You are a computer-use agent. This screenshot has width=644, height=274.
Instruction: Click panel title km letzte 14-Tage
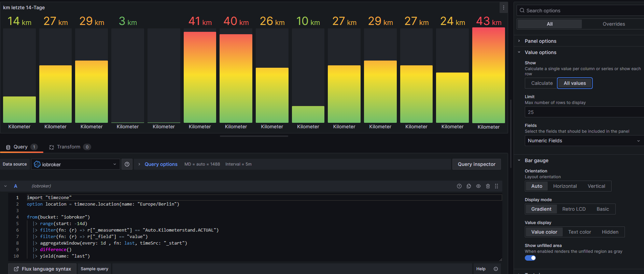24,8
